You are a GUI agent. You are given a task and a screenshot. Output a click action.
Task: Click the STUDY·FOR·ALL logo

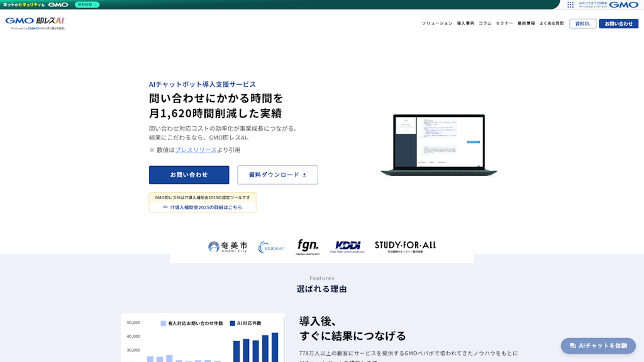tap(405, 246)
